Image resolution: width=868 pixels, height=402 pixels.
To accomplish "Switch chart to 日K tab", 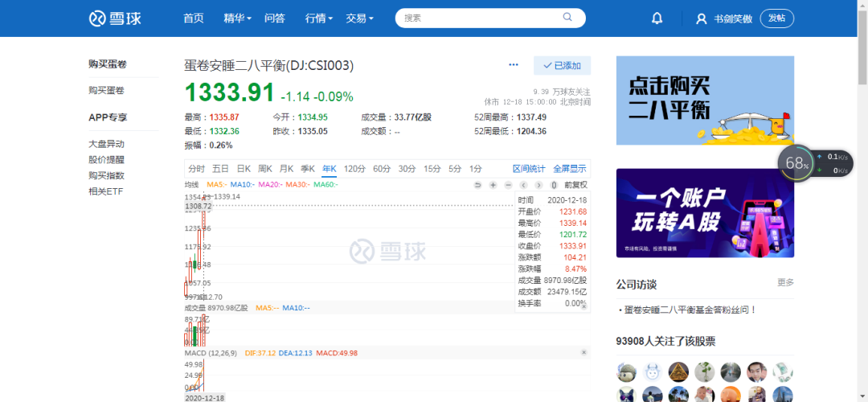I will pos(244,169).
